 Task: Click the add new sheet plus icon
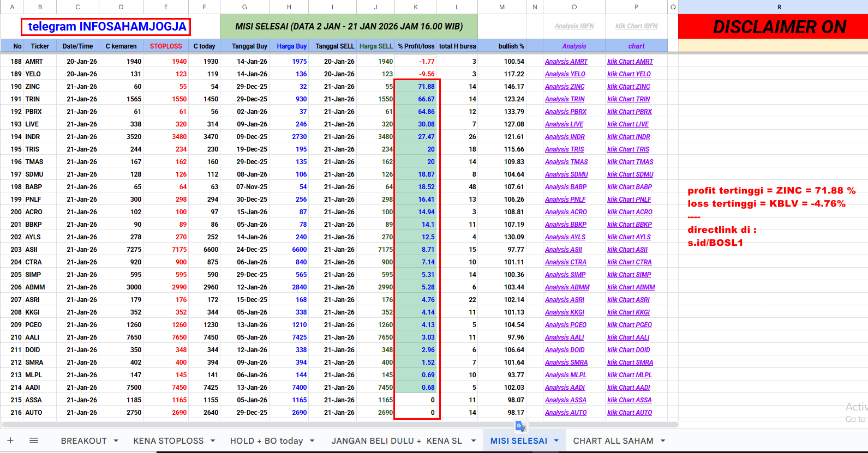[10, 440]
